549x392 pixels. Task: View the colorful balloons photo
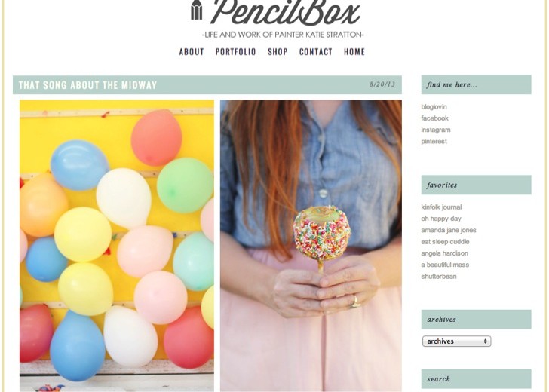(117, 246)
